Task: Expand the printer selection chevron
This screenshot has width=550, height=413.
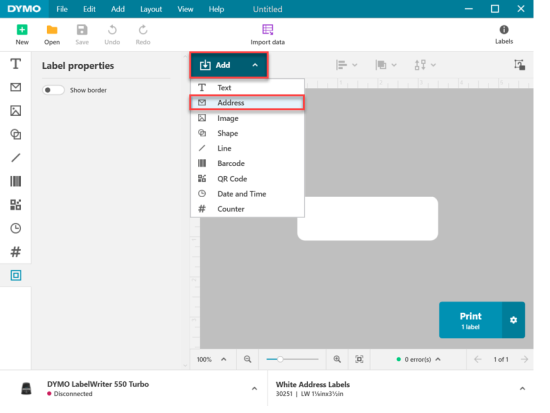Action: pos(254,388)
